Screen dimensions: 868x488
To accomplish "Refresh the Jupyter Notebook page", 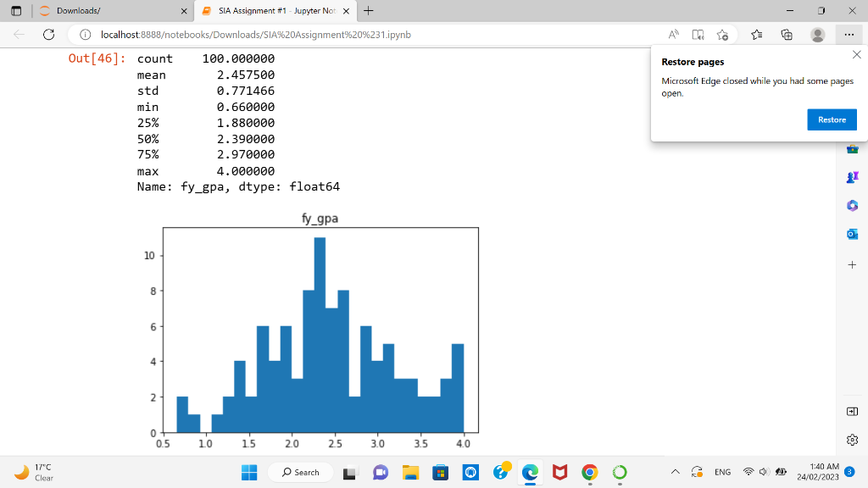I will [x=49, y=35].
